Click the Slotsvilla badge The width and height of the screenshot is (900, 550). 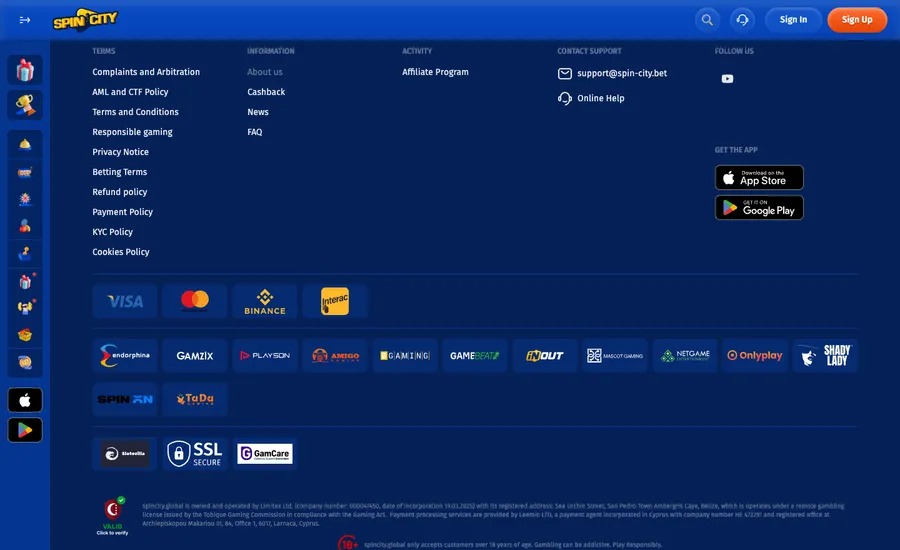click(125, 454)
